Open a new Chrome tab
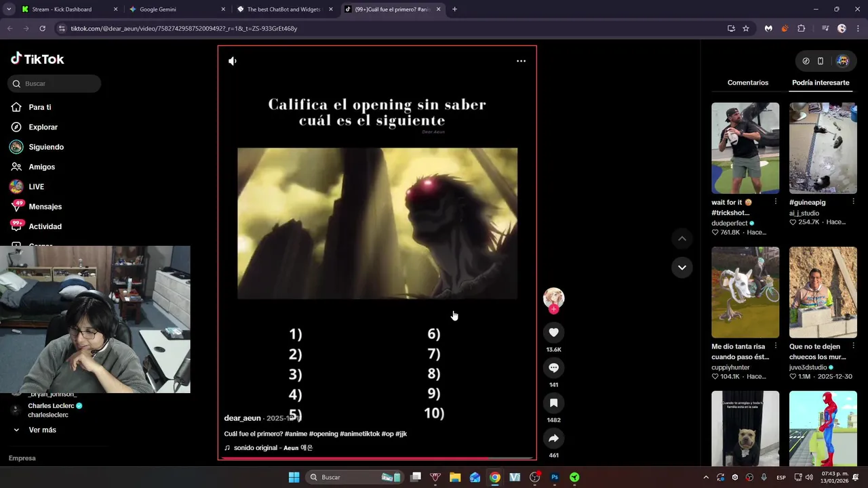Viewport: 868px width, 488px height. pos(454,9)
